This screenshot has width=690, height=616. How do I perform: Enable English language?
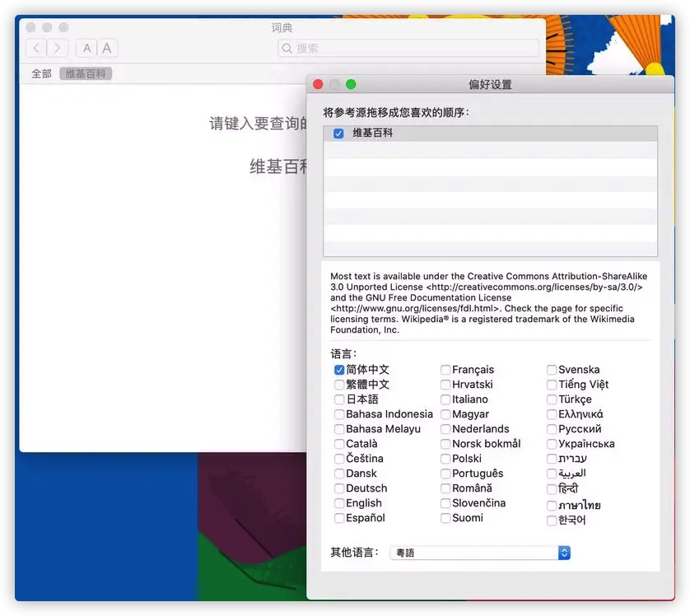click(x=339, y=503)
